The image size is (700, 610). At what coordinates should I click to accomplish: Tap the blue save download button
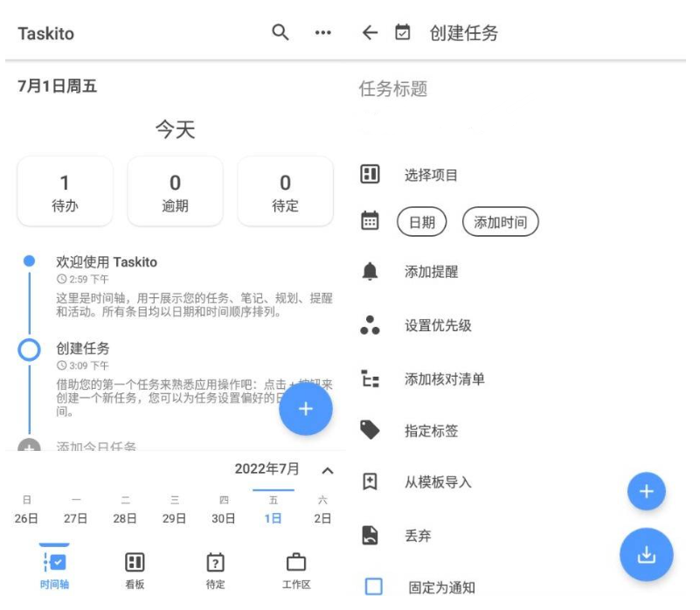tap(647, 555)
